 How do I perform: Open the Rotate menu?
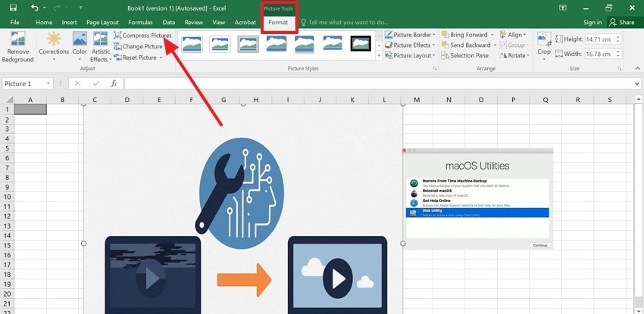click(514, 55)
